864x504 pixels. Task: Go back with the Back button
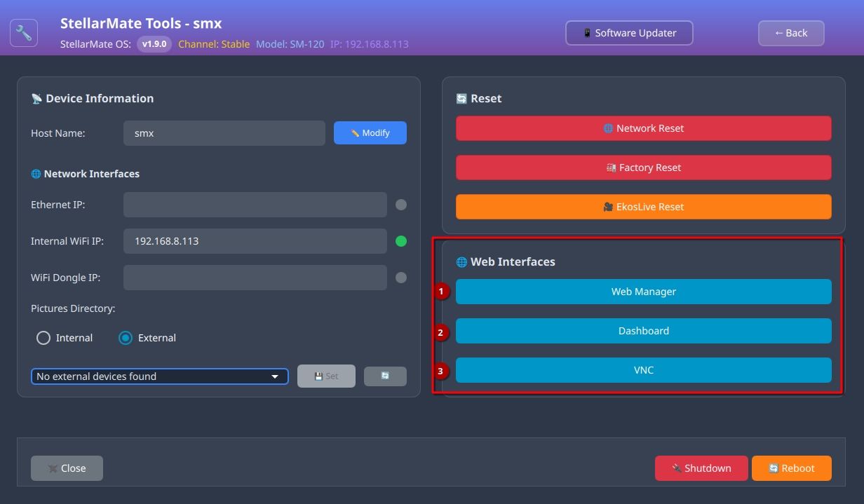791,33
